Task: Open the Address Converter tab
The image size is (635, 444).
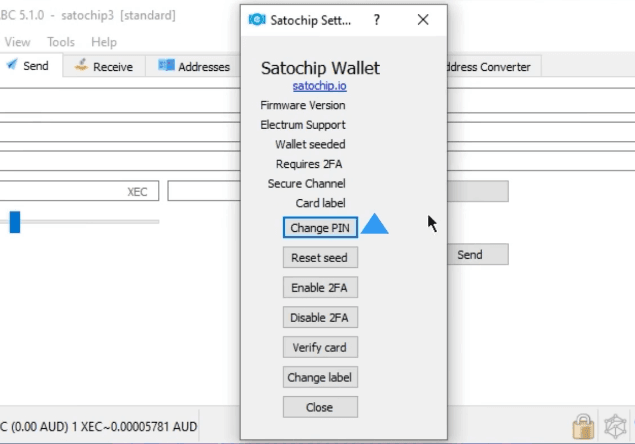Action: (485, 67)
